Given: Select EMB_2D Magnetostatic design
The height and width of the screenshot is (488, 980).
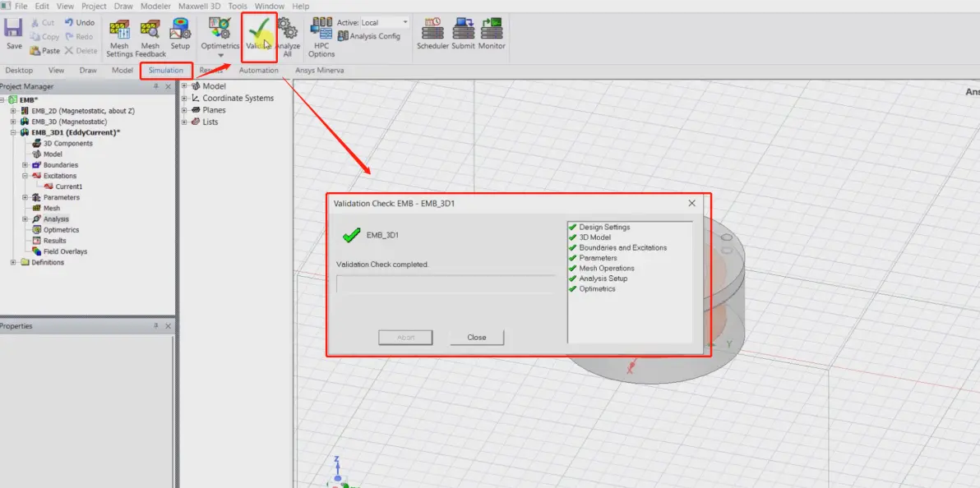Looking at the screenshot, I should click(x=83, y=111).
